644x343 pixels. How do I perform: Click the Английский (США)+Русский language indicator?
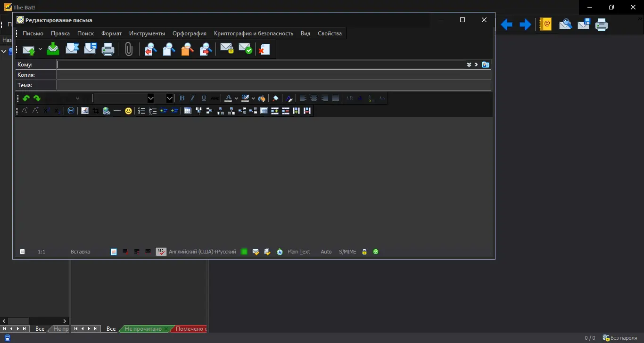pos(202,252)
